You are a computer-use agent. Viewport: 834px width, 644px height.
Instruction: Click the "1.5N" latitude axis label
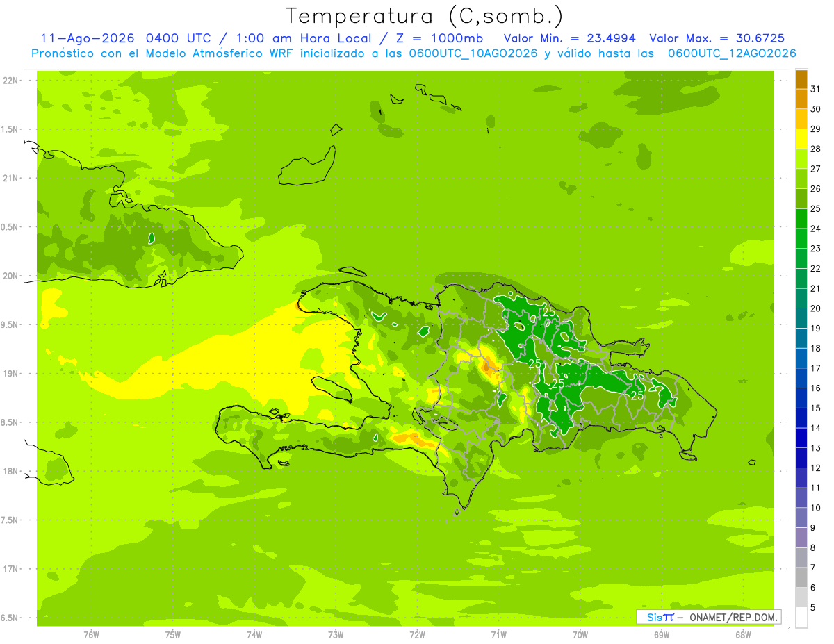(x=11, y=130)
